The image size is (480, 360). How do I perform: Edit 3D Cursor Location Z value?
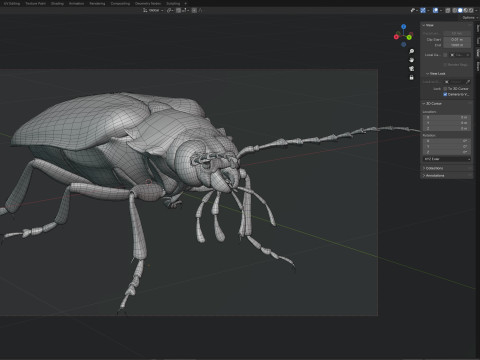click(447, 128)
